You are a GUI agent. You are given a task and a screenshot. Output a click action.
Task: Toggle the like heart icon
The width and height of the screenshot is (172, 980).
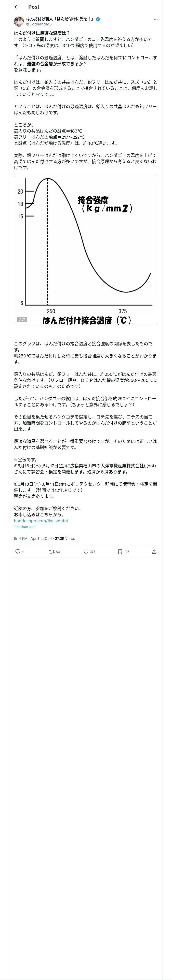click(x=86, y=552)
